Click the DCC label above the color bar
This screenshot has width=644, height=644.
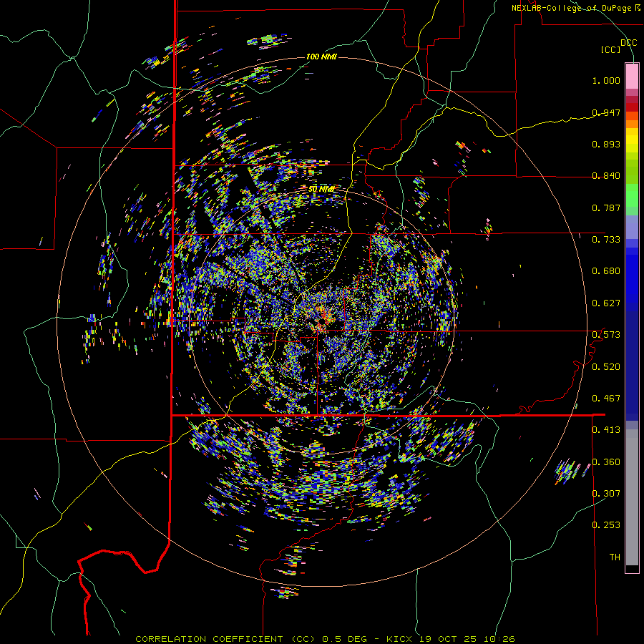click(629, 43)
